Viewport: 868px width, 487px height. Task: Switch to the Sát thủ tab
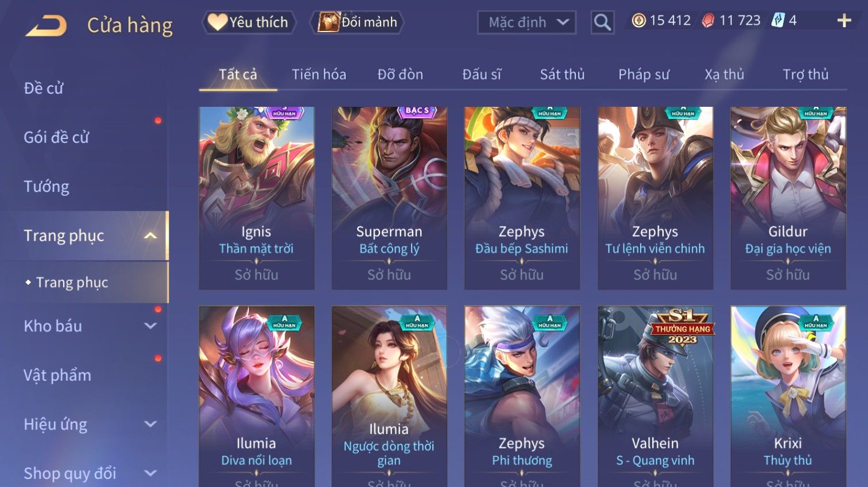[562, 74]
